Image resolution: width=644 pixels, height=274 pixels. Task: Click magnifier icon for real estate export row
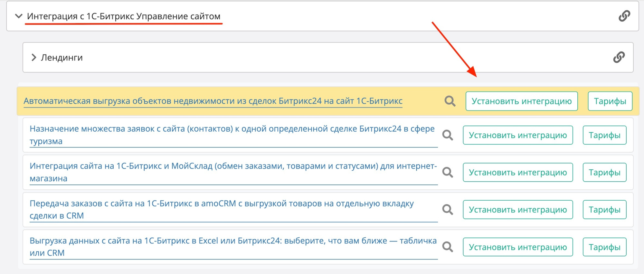pyautogui.click(x=450, y=101)
